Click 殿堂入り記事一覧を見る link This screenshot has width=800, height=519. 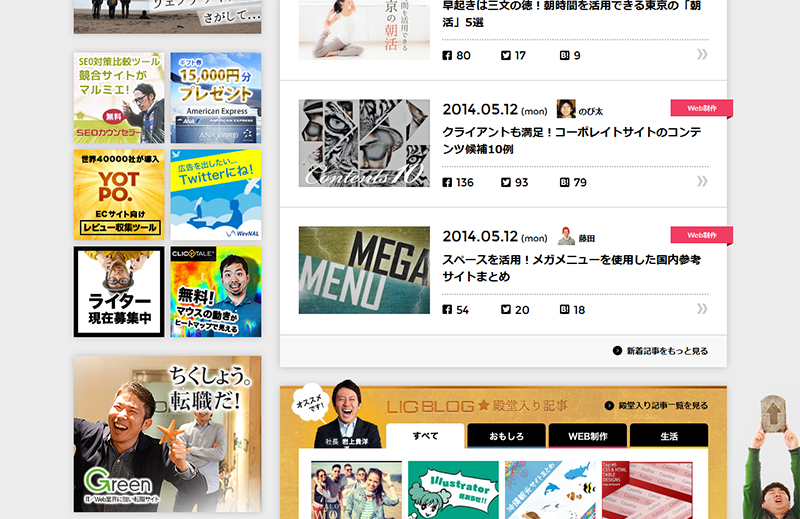click(656, 405)
